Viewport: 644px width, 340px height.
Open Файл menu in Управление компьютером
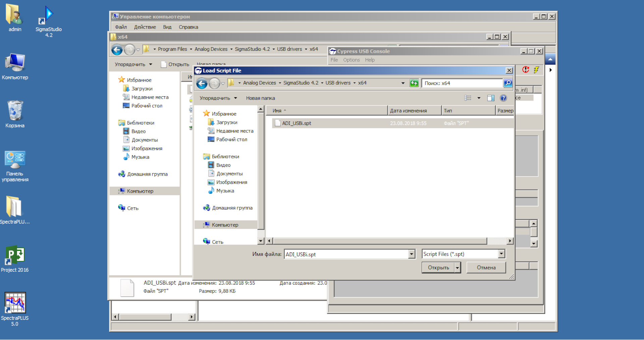(121, 27)
